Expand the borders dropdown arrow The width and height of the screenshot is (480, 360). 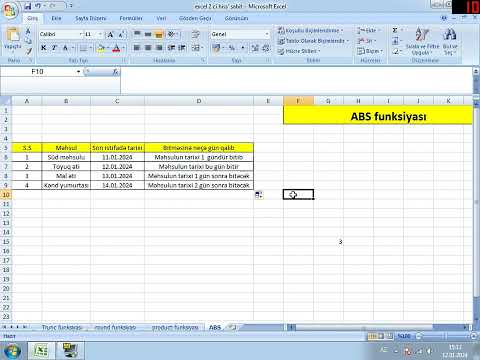click(91, 48)
